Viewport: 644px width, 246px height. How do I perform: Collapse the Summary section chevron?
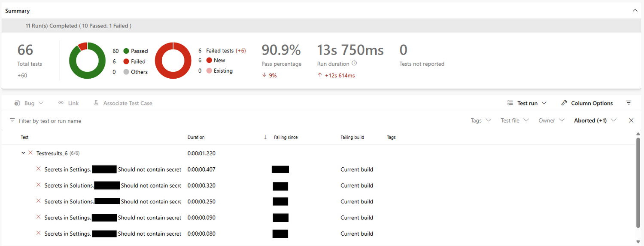click(x=635, y=10)
